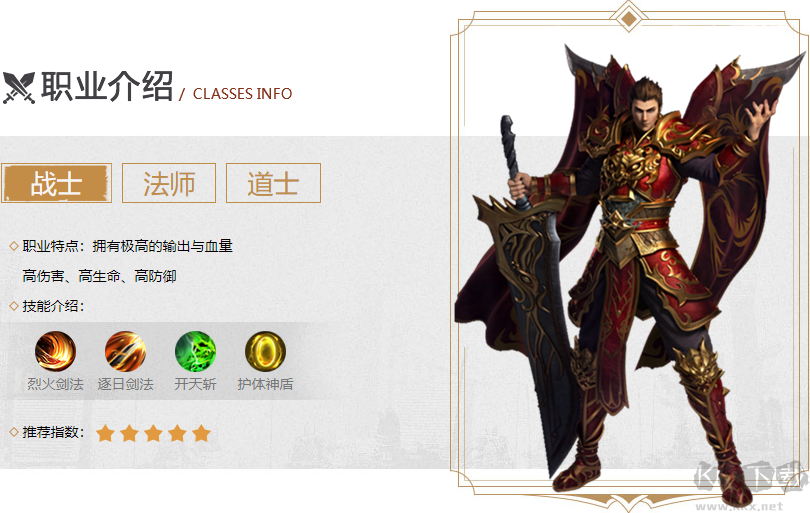Click the diamond ornament atop the frame
The height and width of the screenshot is (513, 810).
click(629, 19)
